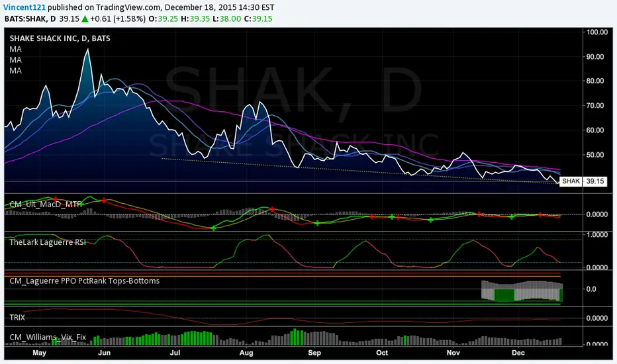Click the 1.0000 Laguerre RSI axis value
The image size is (617, 364).
(597, 234)
